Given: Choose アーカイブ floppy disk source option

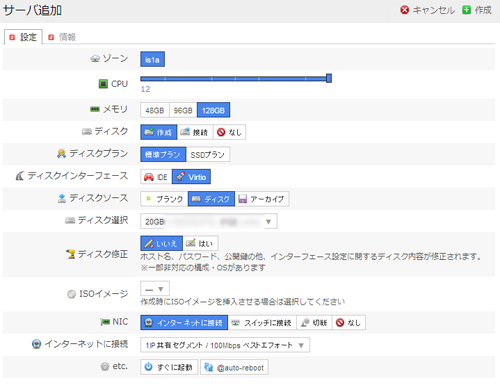Looking at the screenshot, I should [x=262, y=199].
